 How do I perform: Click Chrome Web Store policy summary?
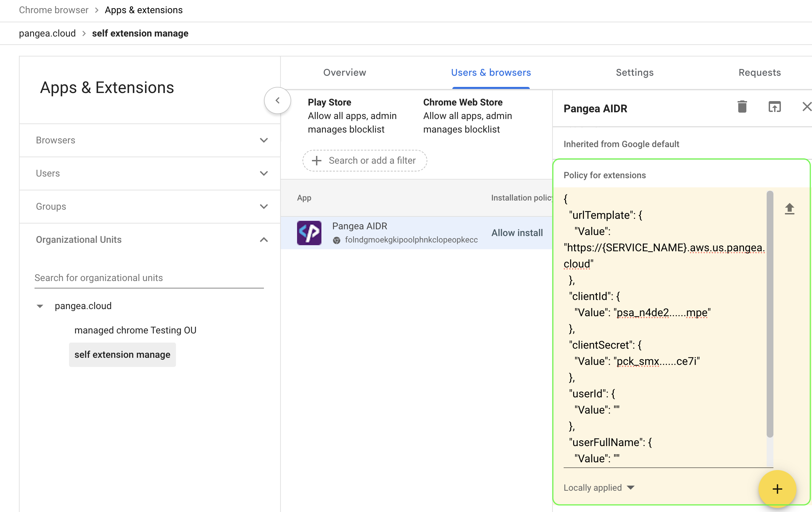(468, 116)
